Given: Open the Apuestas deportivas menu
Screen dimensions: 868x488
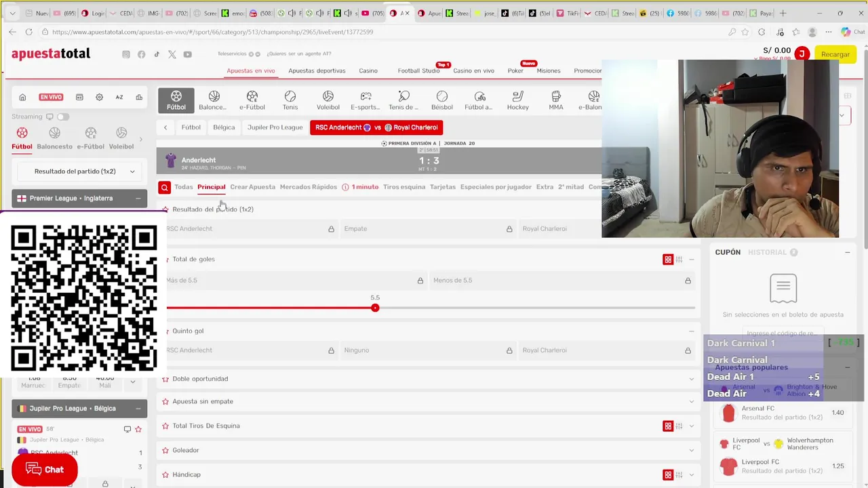Looking at the screenshot, I should (317, 70).
